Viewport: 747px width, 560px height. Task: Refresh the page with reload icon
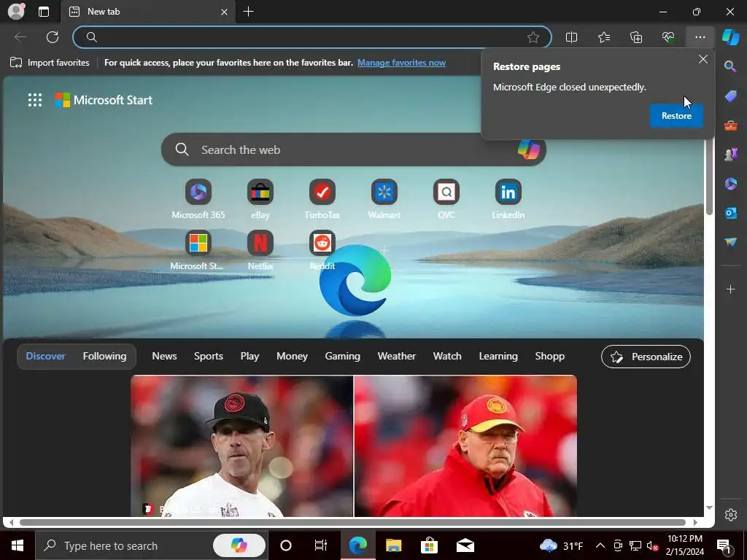[x=53, y=37]
